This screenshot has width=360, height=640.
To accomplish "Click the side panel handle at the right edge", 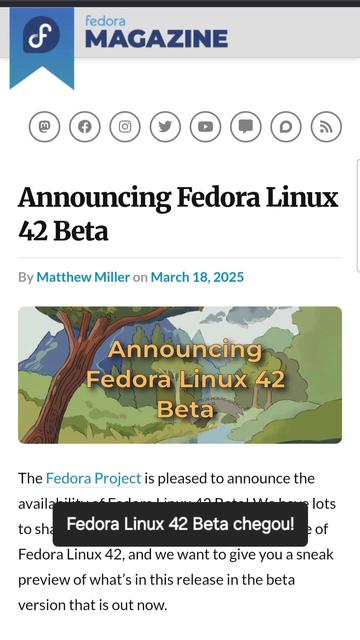I will pos(358,216).
